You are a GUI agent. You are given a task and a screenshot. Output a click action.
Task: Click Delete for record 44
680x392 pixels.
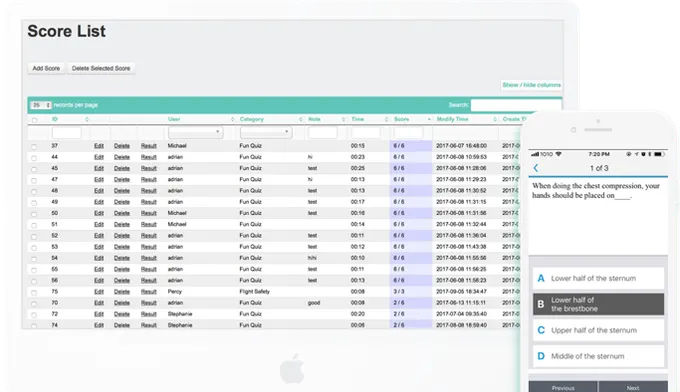point(122,157)
